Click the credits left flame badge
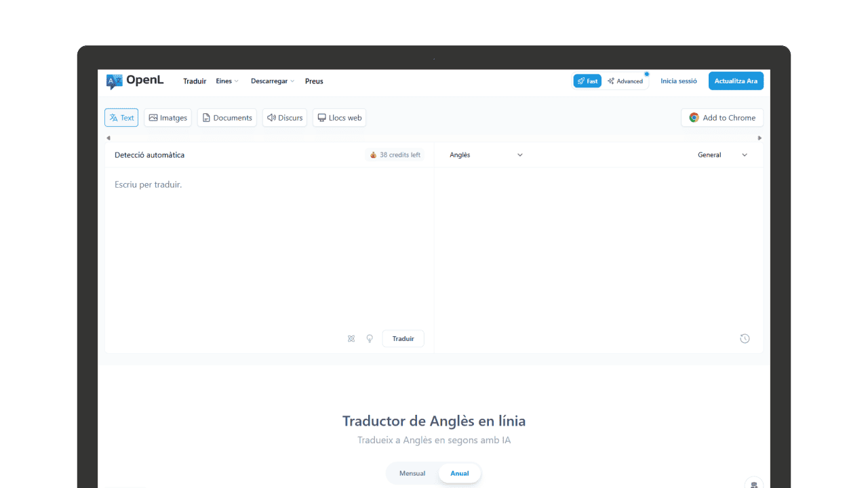 click(395, 155)
